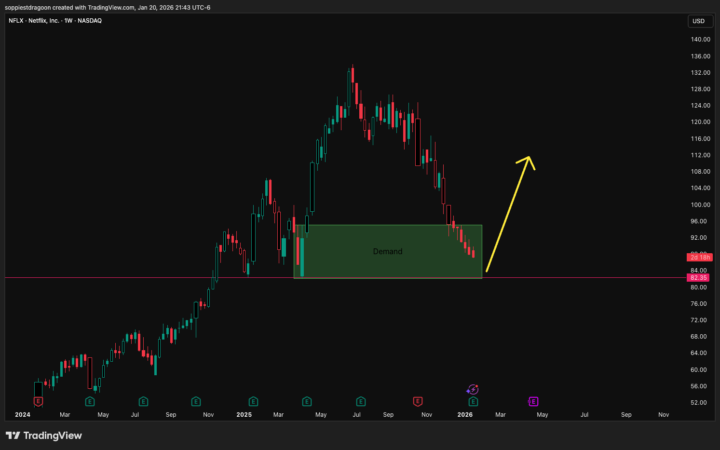The image size is (720, 450).
Task: Open the green earnings marker above the 2026 label
Action: [473, 402]
